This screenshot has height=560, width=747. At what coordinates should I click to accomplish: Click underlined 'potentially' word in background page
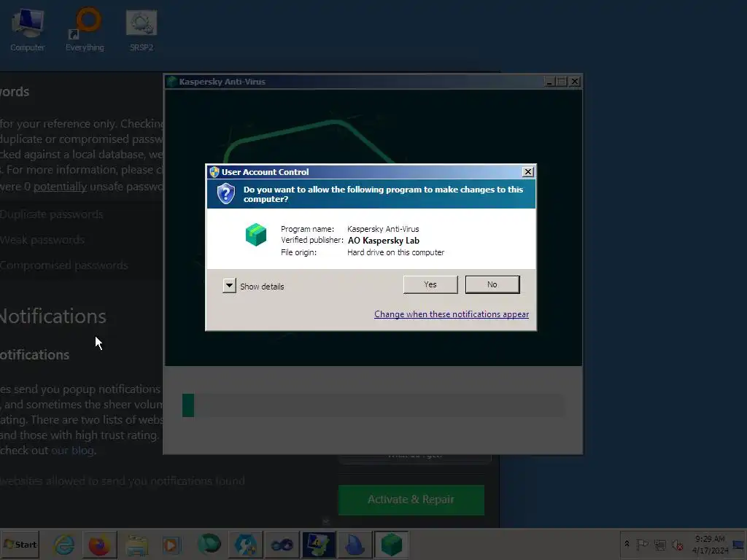(x=60, y=187)
